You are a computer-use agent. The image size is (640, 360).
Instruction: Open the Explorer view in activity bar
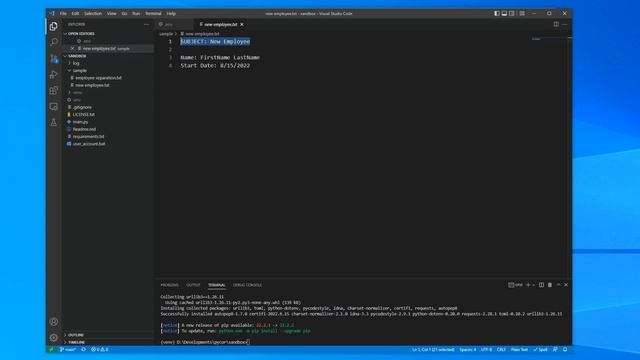click(53, 27)
